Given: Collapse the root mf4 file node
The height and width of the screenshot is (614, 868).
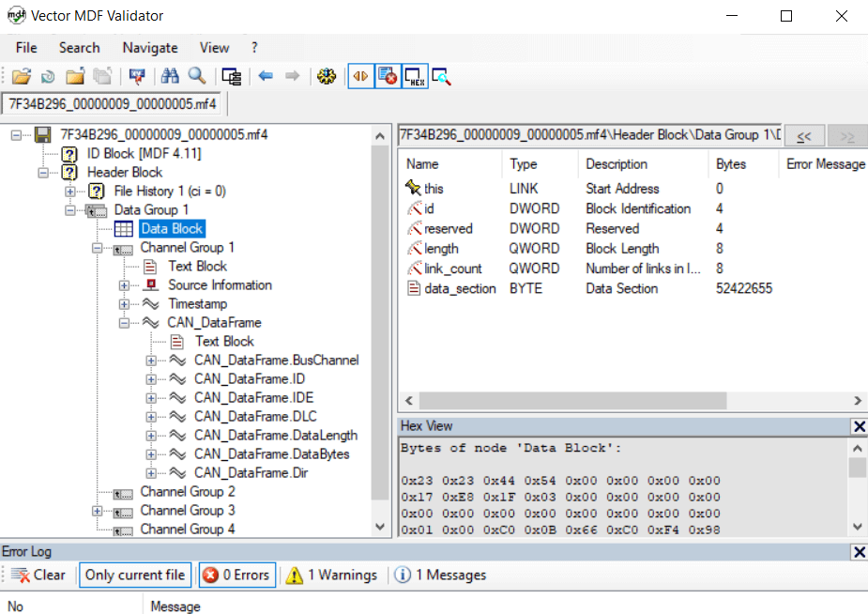Looking at the screenshot, I should coord(17,134).
